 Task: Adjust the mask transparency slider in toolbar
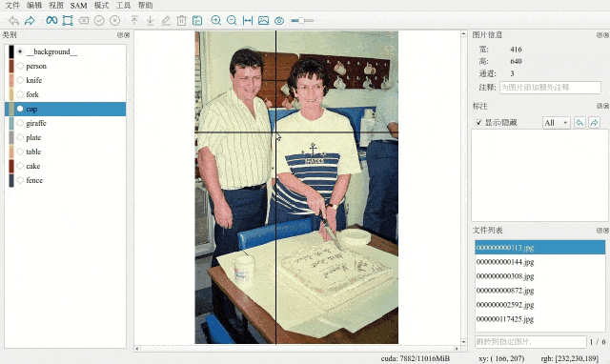tap(302, 21)
